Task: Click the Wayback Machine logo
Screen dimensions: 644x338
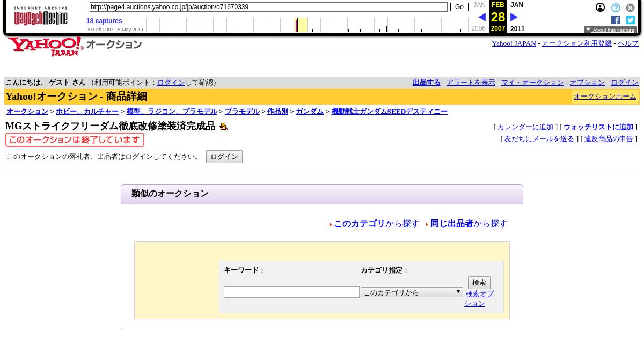Action: pos(41,16)
